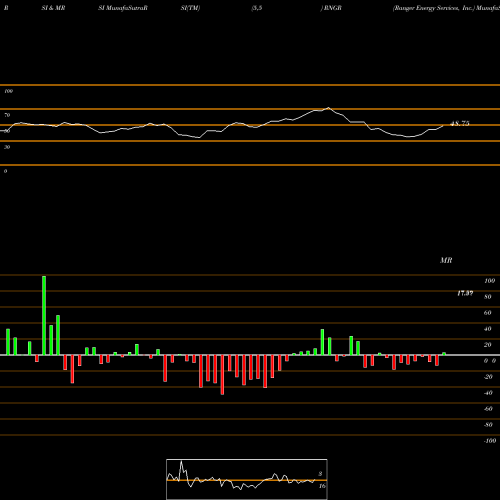Open the mini overview chart thumbnail

pos(247,479)
